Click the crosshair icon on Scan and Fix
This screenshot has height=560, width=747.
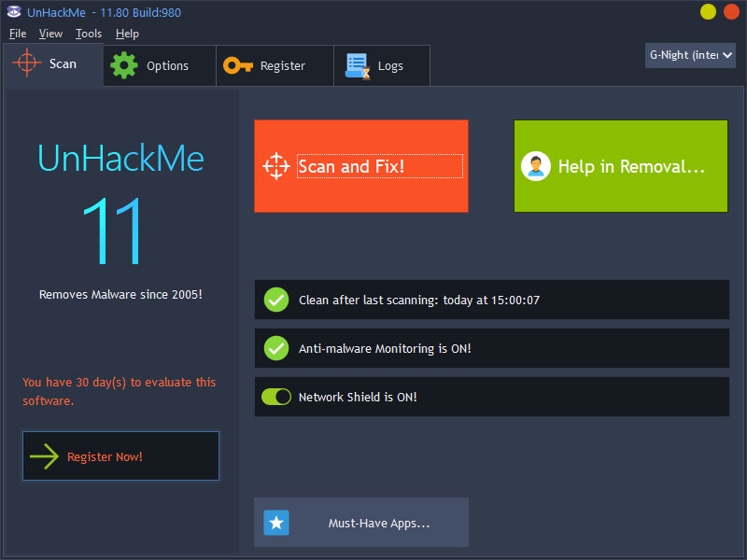(x=276, y=166)
